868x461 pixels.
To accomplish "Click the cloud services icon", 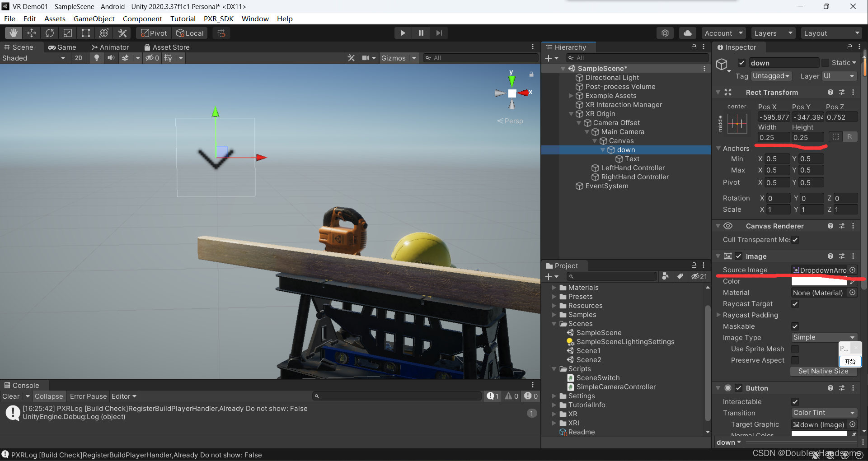I will point(687,33).
